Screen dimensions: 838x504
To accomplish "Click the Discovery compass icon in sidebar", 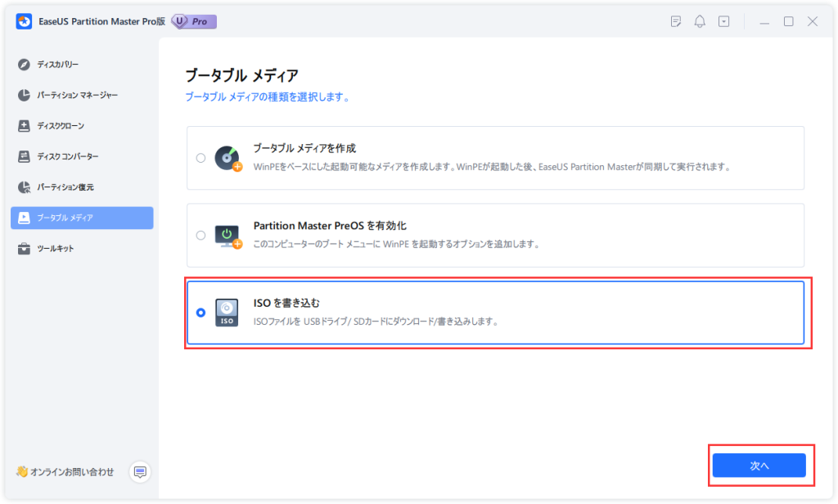I will point(24,64).
